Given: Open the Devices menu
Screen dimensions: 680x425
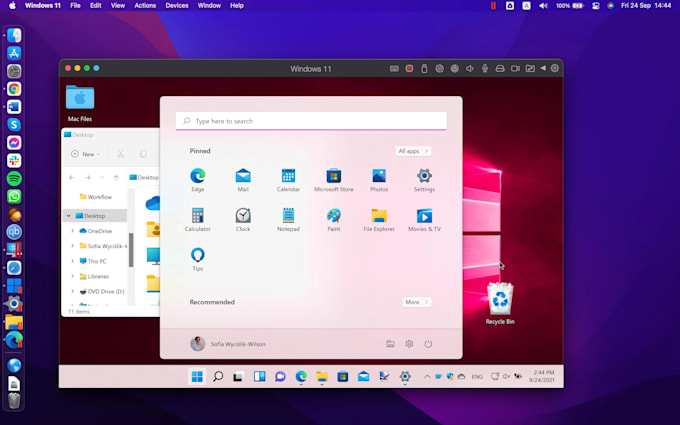Looking at the screenshot, I should point(177,6).
